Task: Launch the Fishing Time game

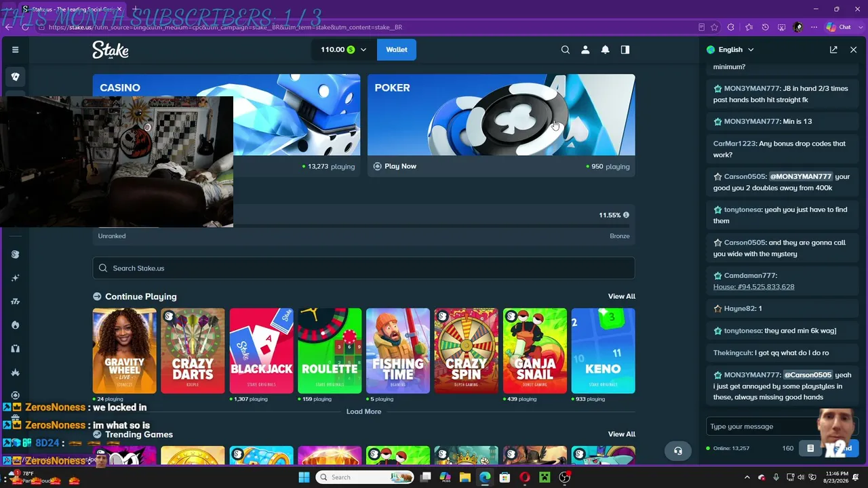Action: click(398, 351)
